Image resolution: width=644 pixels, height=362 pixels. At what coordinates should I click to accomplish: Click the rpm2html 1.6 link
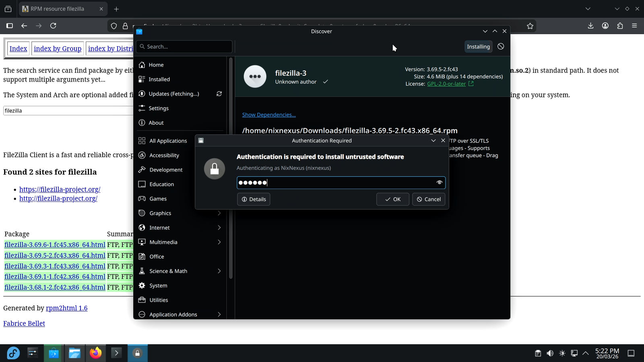[x=66, y=308]
